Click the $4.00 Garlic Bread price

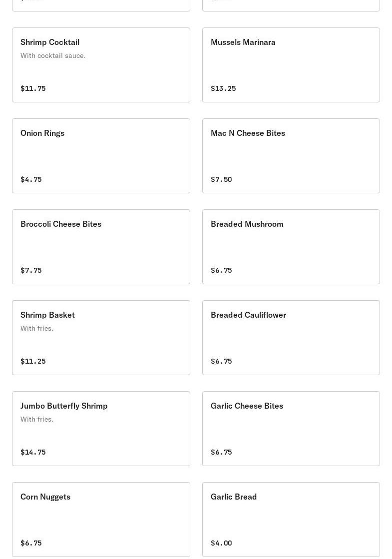coord(221,543)
